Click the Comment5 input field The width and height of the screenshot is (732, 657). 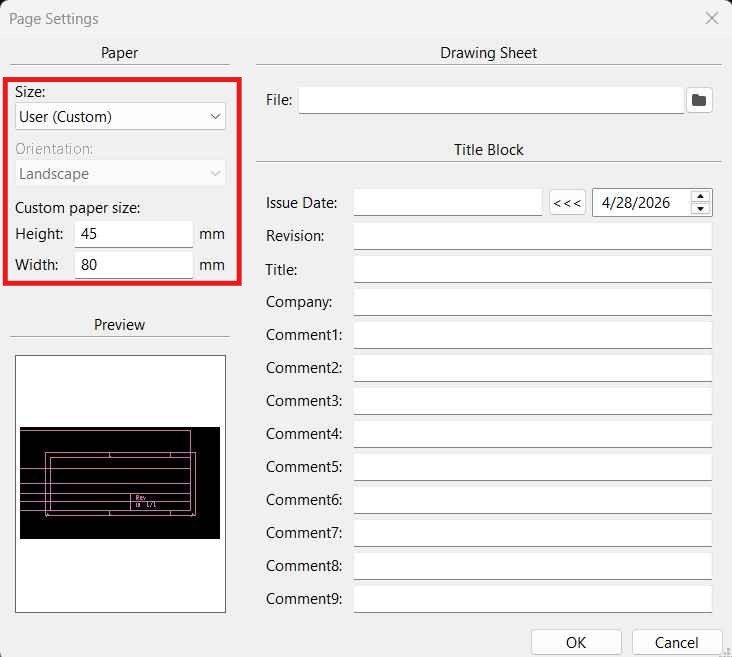(x=533, y=467)
